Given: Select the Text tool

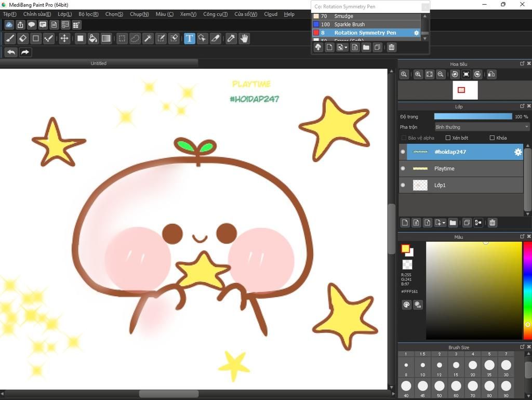Looking at the screenshot, I should click(189, 38).
